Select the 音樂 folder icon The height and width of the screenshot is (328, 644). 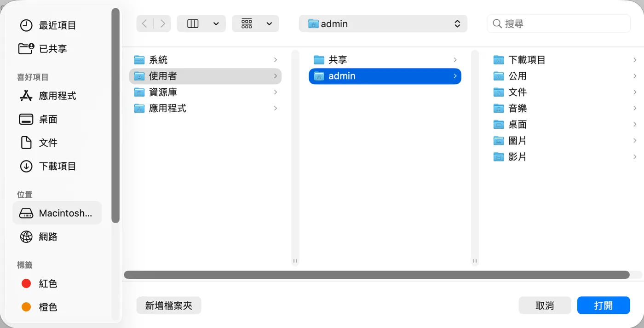[x=499, y=108]
